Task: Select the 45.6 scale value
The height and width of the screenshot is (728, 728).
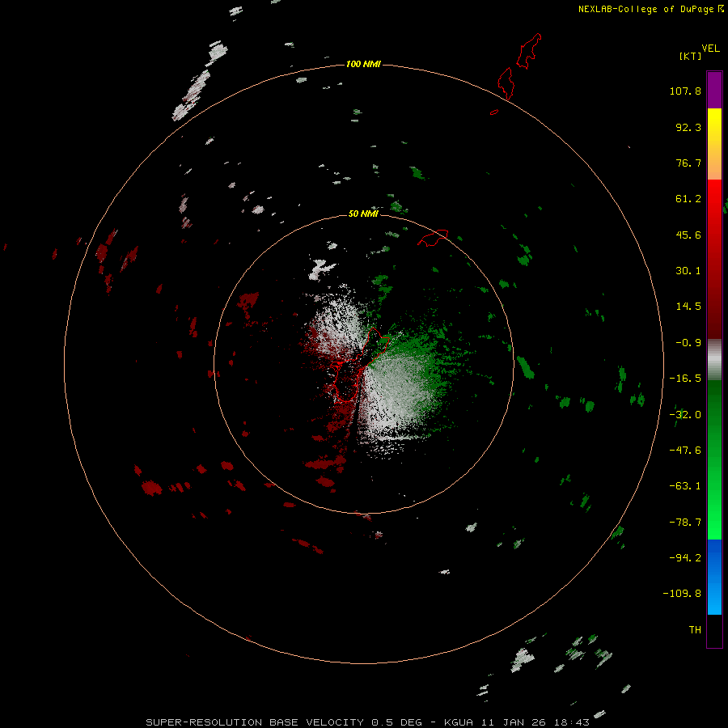Action: [x=688, y=235]
